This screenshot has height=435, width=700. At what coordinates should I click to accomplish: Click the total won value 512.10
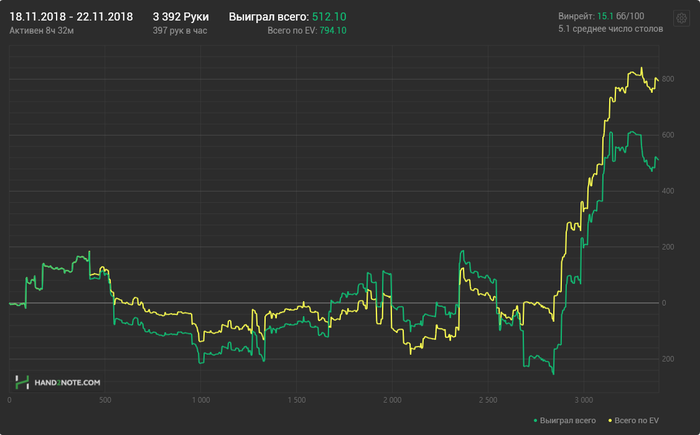(x=329, y=17)
